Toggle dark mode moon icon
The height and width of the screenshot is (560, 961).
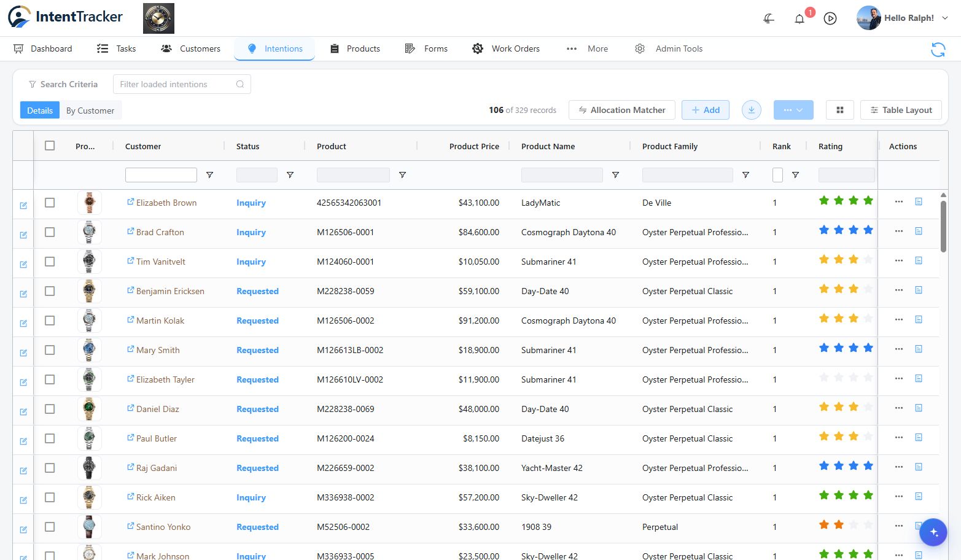point(769,18)
